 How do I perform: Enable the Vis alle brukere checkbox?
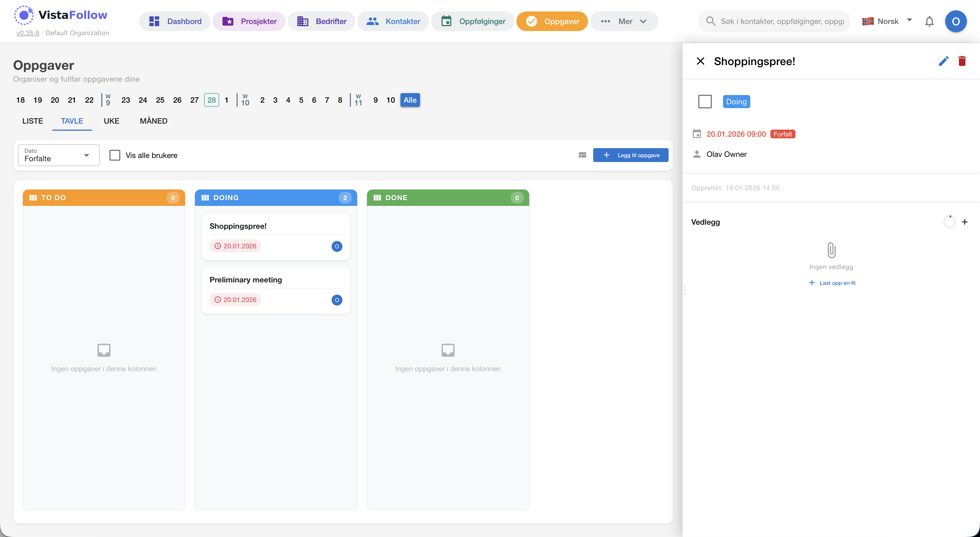[115, 155]
